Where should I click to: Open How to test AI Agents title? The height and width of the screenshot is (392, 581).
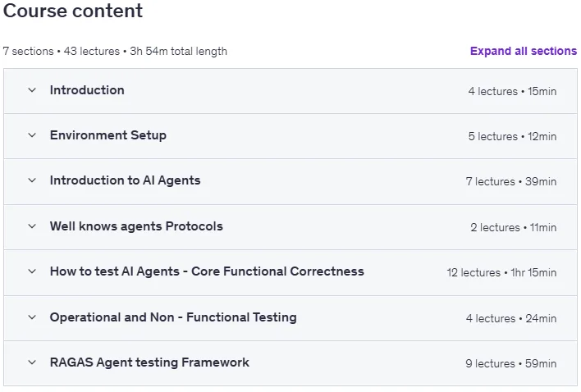(x=207, y=271)
